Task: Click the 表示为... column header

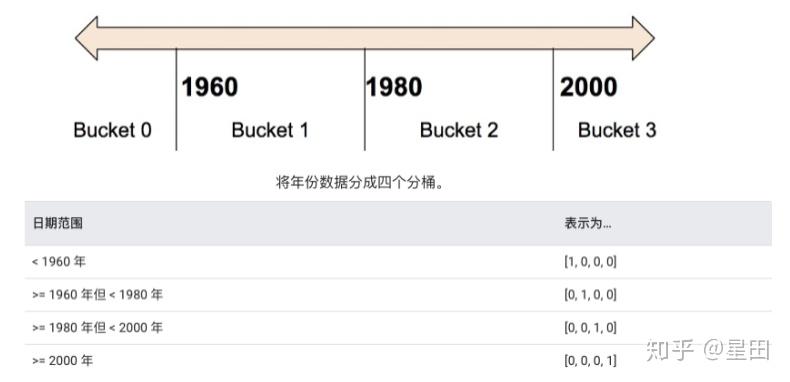Action: 588,223
